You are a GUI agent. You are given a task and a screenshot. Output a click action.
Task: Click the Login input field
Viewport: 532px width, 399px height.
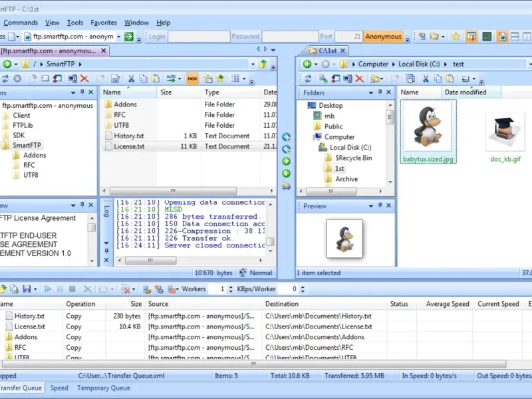pos(199,37)
